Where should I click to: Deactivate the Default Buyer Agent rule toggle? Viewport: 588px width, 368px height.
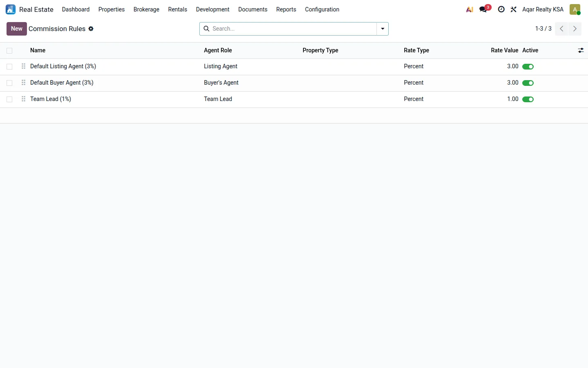[528, 83]
